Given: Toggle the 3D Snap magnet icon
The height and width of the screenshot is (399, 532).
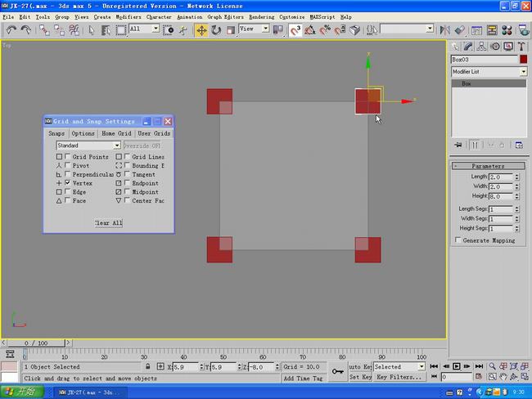Looking at the screenshot, I should click(x=295, y=30).
